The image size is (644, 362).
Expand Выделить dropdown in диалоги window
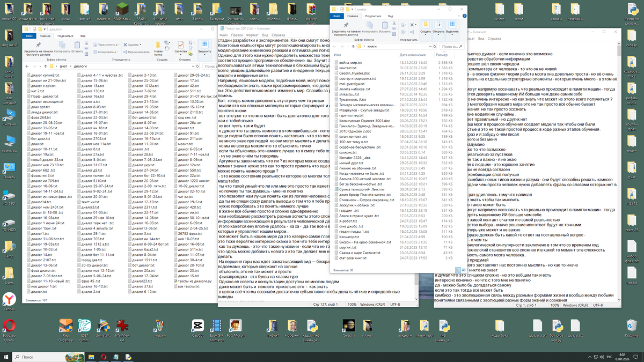pos(204,55)
